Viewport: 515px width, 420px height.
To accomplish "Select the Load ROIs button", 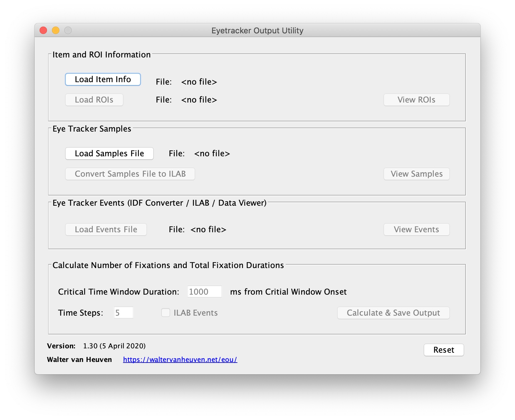I will point(94,100).
